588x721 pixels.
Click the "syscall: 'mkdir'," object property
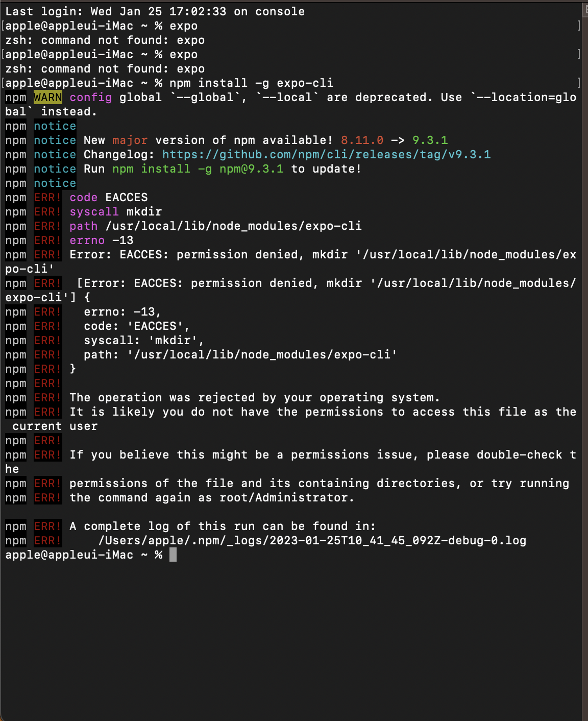144,340
